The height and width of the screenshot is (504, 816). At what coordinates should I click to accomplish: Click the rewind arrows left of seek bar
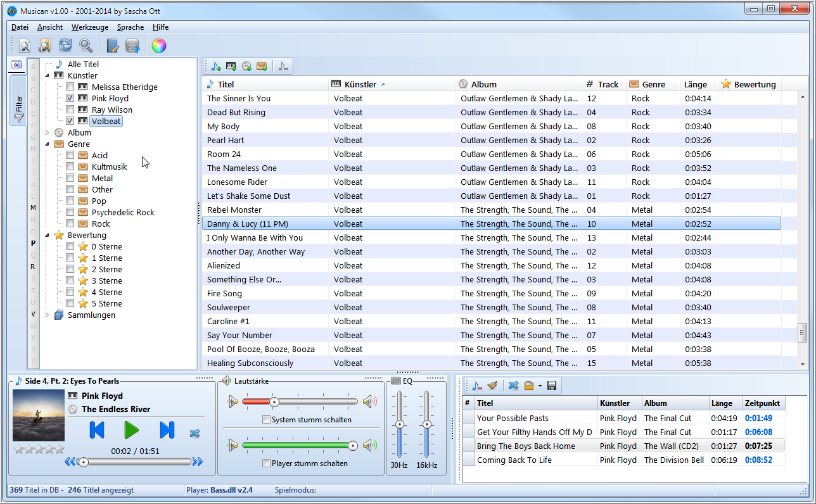coord(70,462)
